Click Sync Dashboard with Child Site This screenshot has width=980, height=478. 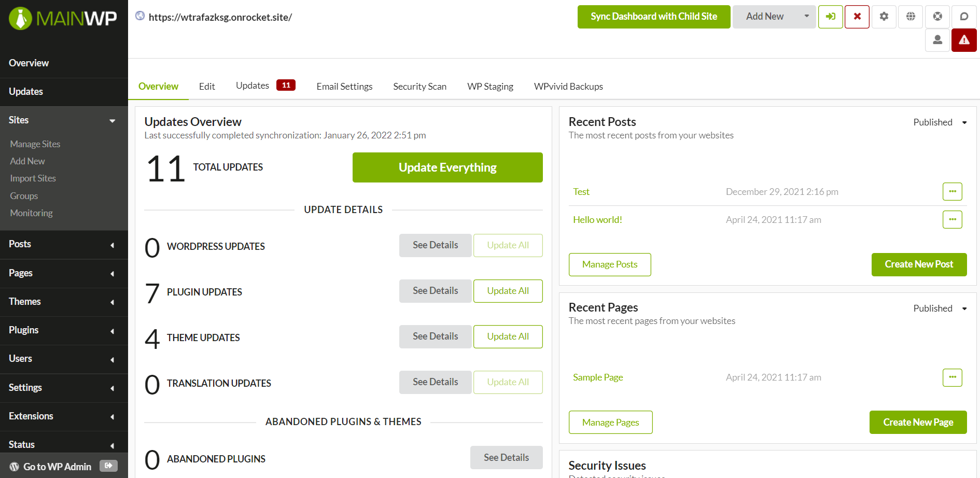[654, 17]
